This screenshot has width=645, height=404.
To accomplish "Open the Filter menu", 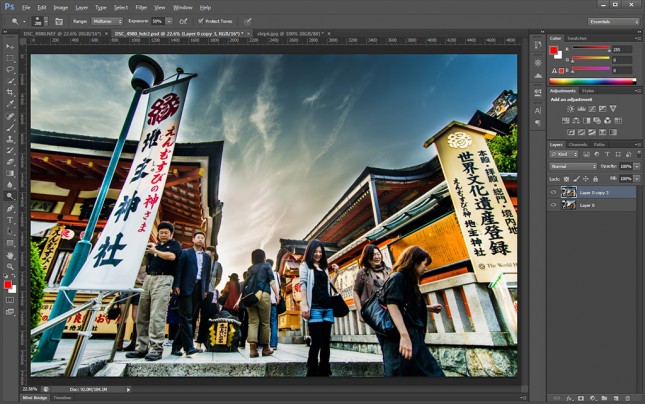I will (x=141, y=7).
